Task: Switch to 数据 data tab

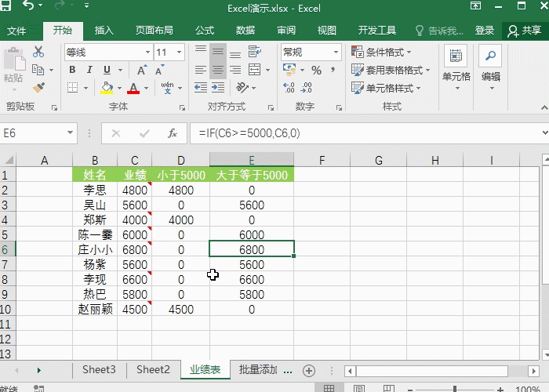Action: [245, 31]
